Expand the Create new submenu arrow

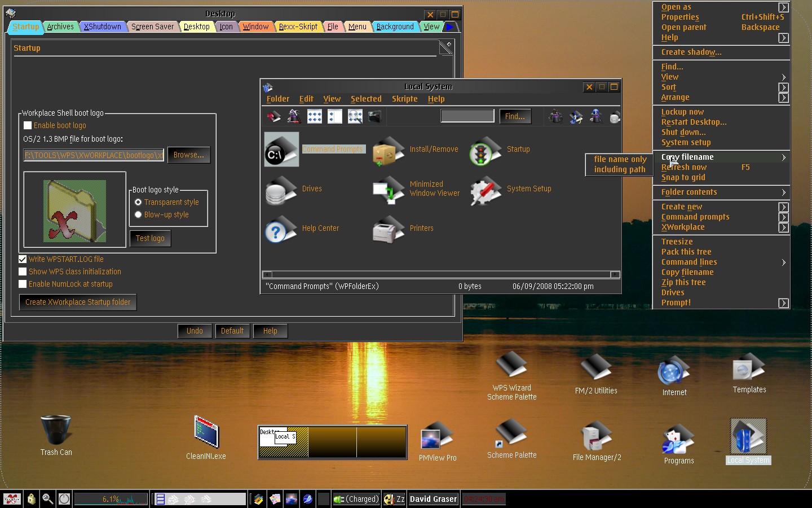pyautogui.click(x=783, y=207)
